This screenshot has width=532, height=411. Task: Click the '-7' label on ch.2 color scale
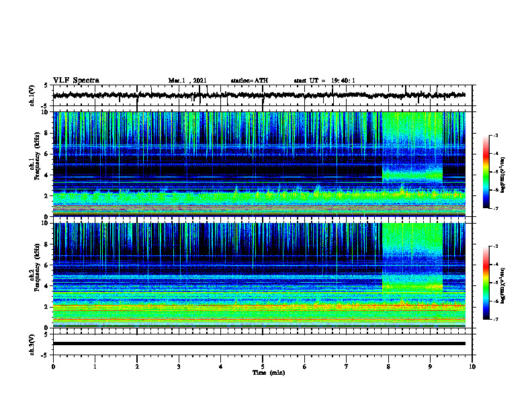point(496,319)
